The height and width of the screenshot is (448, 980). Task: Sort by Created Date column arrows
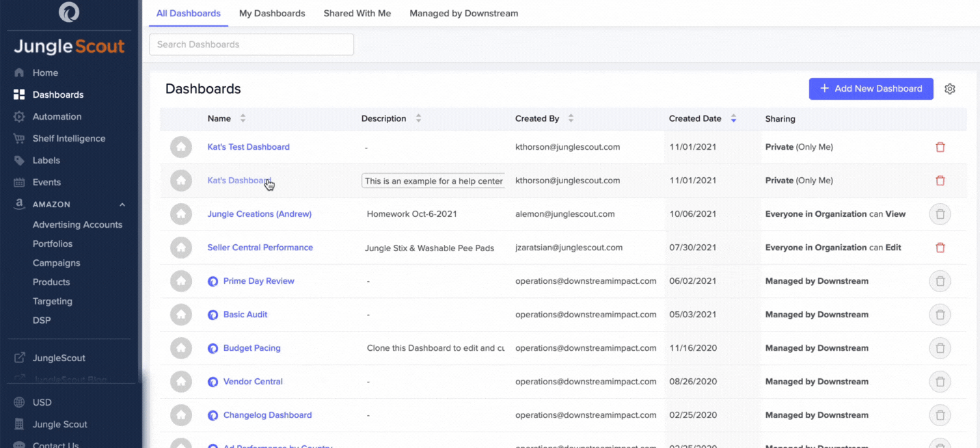coord(733,118)
